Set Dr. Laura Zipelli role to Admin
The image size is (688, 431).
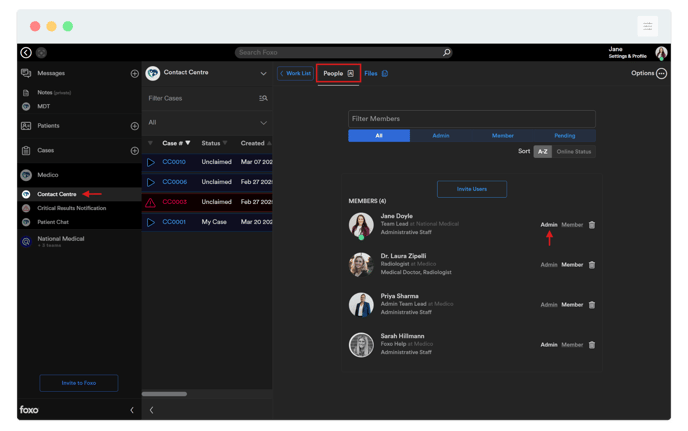tap(549, 265)
